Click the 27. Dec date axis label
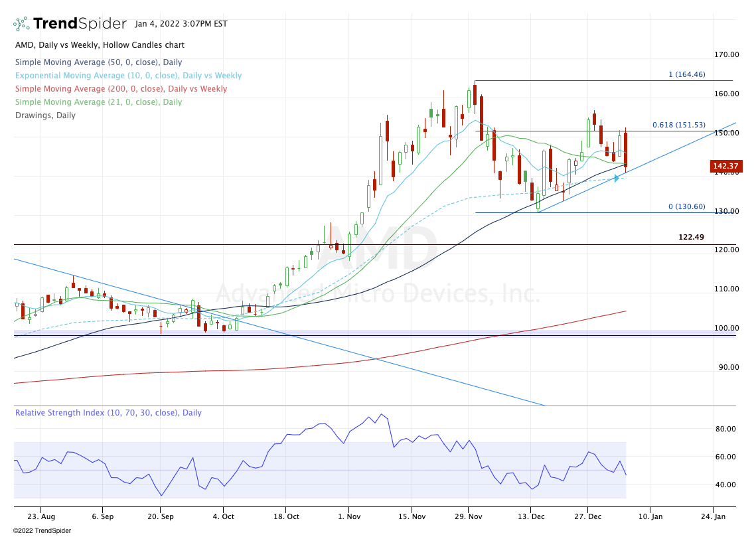This screenshot has width=756, height=537. click(587, 516)
